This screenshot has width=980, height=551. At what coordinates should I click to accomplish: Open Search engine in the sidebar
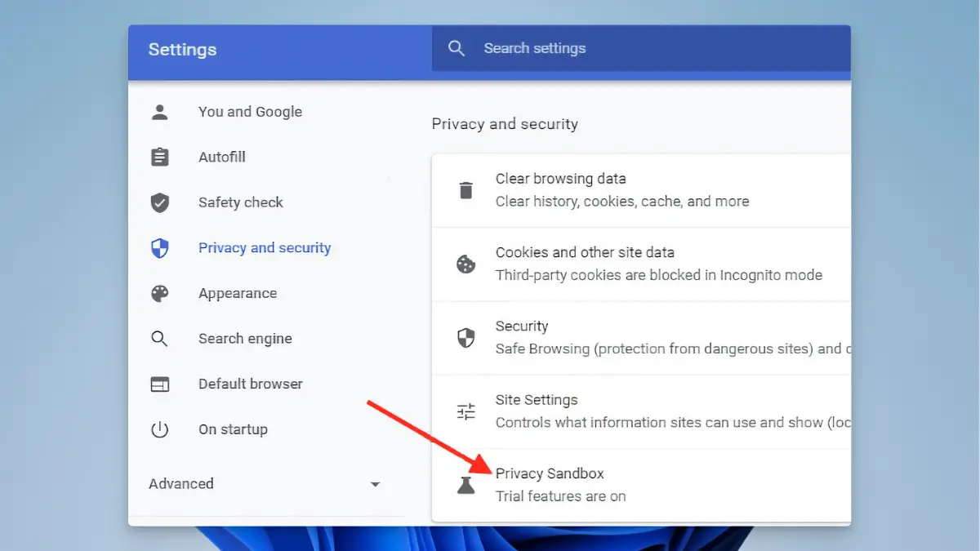click(x=245, y=339)
